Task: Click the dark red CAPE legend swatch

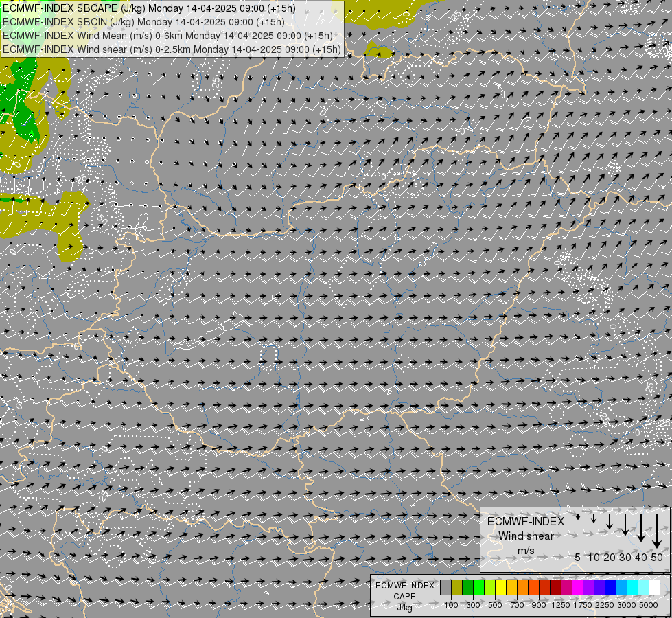Action: point(556,587)
